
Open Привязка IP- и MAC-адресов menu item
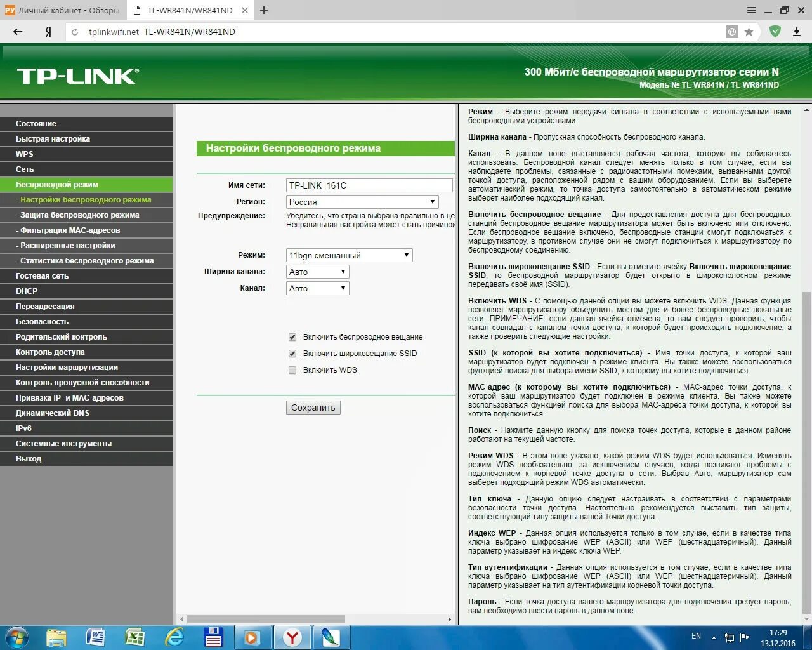click(x=86, y=398)
